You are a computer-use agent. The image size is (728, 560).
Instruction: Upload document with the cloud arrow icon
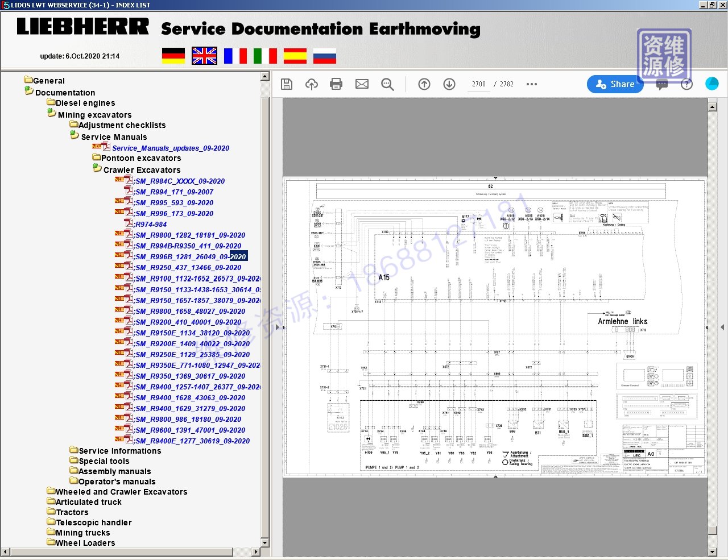click(312, 84)
